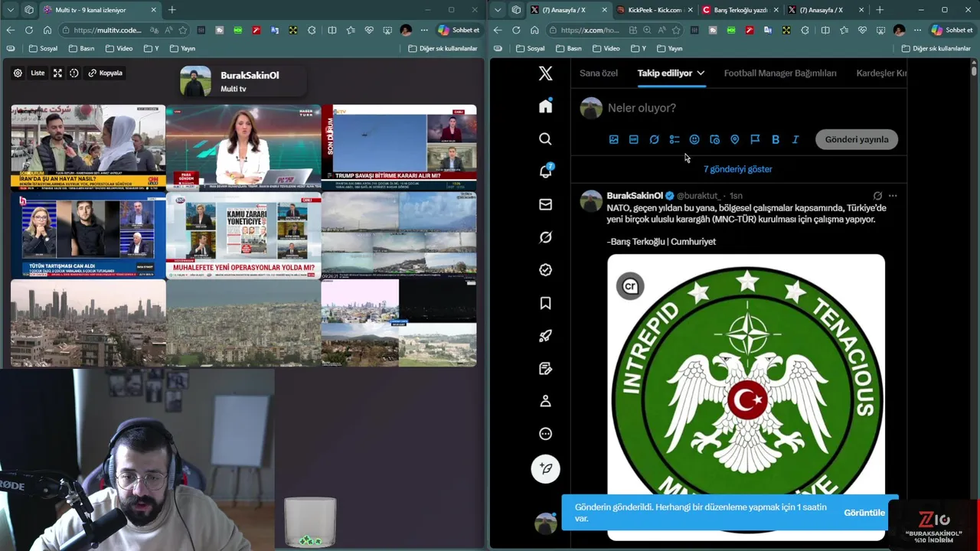The width and height of the screenshot is (980, 551).
Task: Click the round compose post button
Action: [x=545, y=468]
